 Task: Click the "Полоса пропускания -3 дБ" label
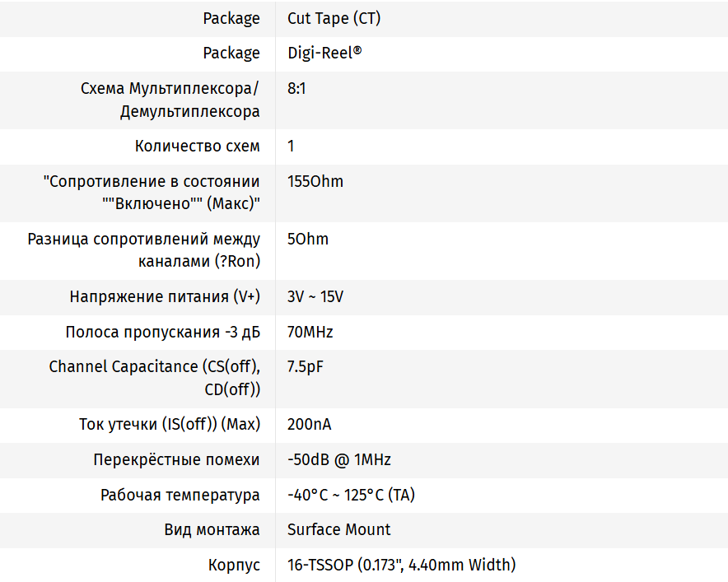pyautogui.click(x=162, y=332)
